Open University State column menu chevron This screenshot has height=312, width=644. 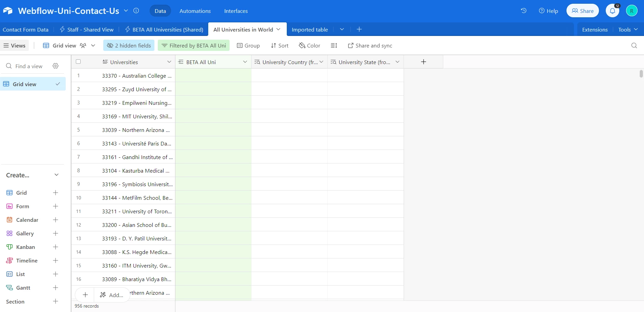[x=398, y=62]
